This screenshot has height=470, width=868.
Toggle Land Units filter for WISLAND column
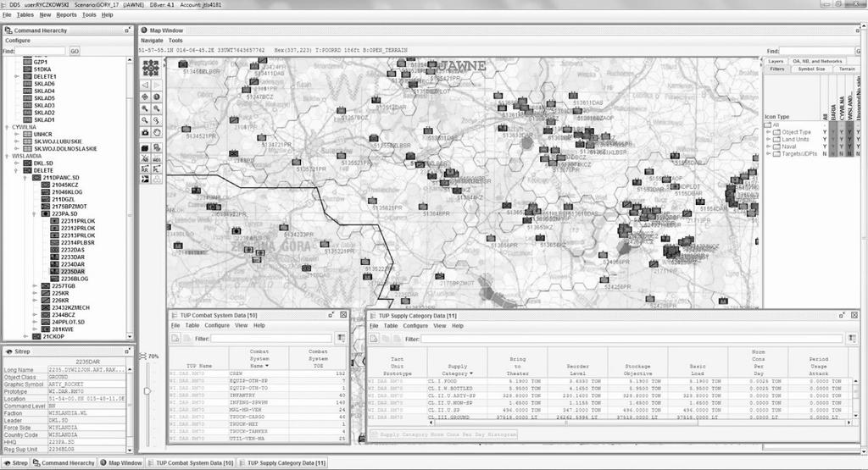(849, 140)
